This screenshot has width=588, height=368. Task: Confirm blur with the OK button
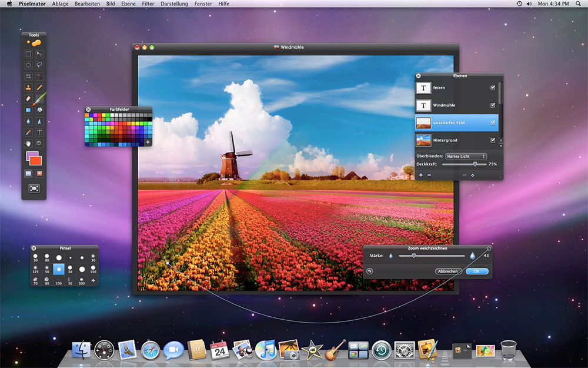tap(477, 271)
